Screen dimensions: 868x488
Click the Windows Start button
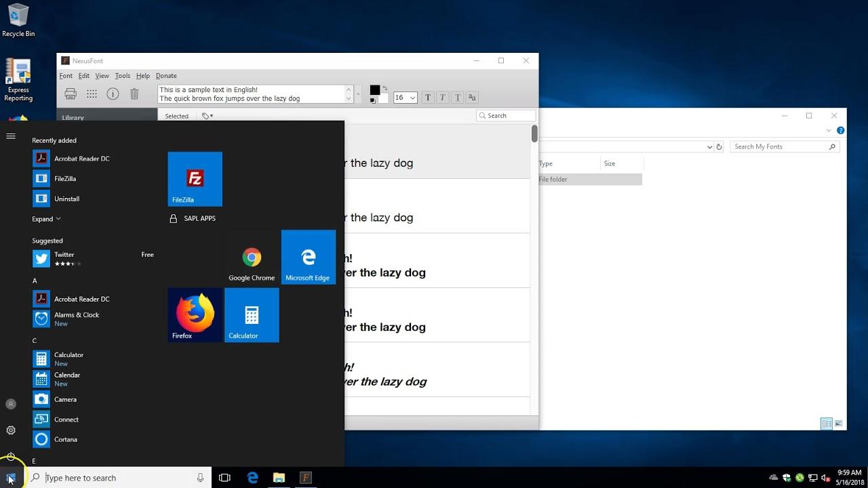click(x=11, y=478)
